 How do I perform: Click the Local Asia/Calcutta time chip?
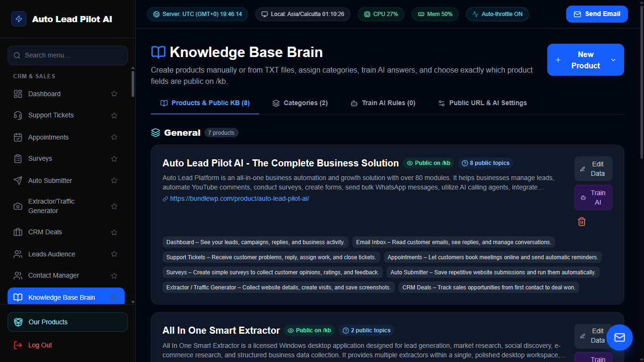coord(303,14)
